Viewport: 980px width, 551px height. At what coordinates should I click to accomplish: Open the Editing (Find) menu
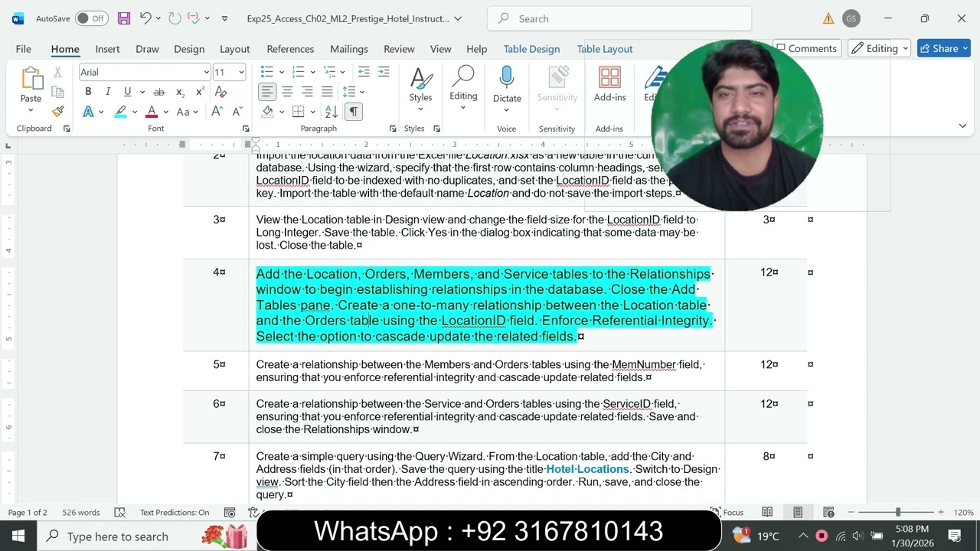[463, 89]
